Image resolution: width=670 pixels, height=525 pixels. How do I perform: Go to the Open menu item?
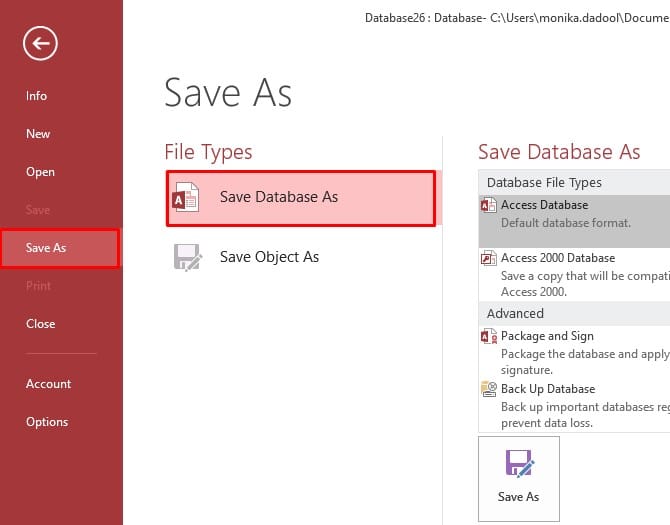pyautogui.click(x=40, y=172)
